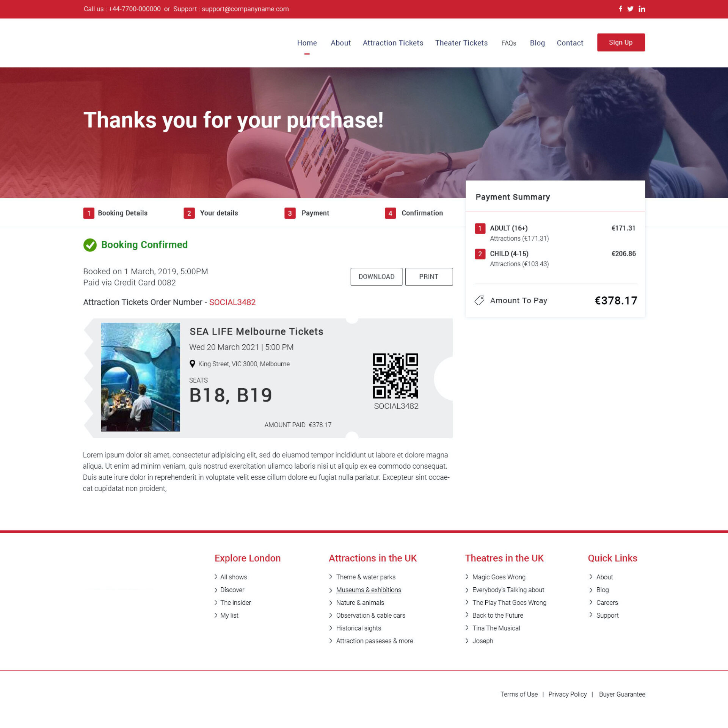
Task: Click the order number SOCIAL3482 link
Action: [232, 302]
